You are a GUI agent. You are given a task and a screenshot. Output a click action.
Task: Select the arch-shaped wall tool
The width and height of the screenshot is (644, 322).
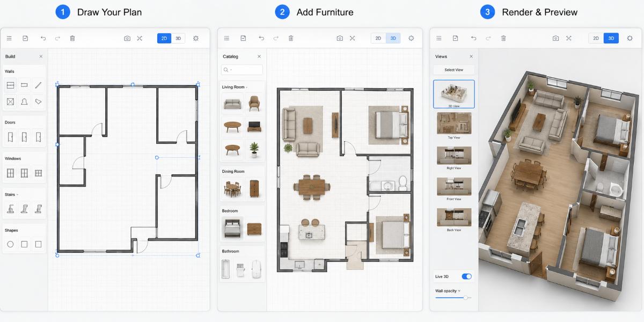24,101
